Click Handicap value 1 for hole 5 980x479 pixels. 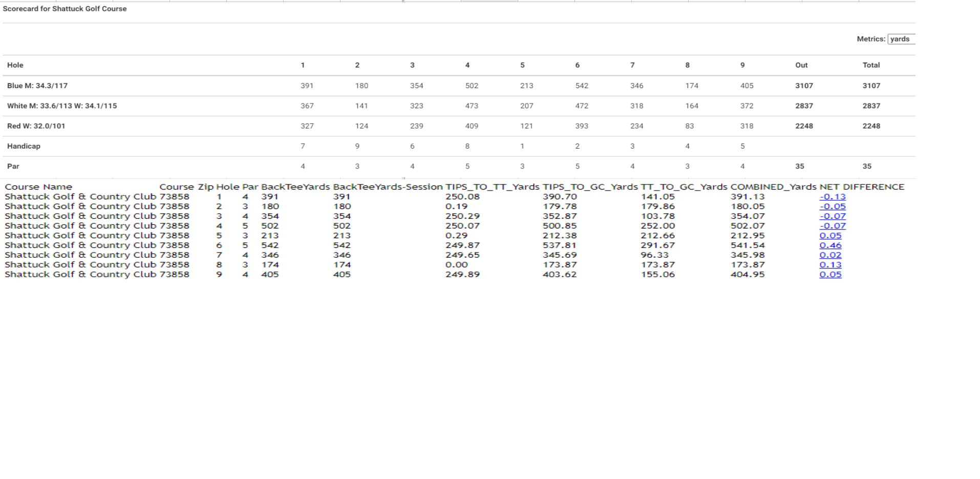(522, 146)
